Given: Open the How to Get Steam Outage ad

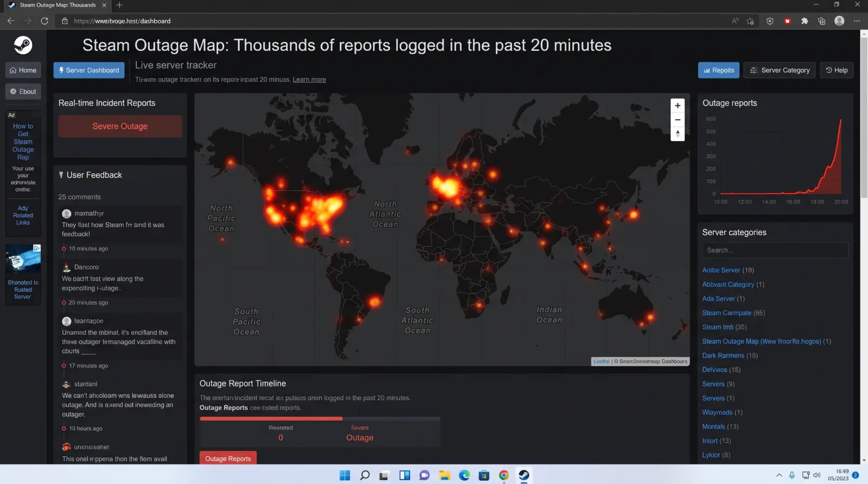Looking at the screenshot, I should pyautogui.click(x=23, y=142).
